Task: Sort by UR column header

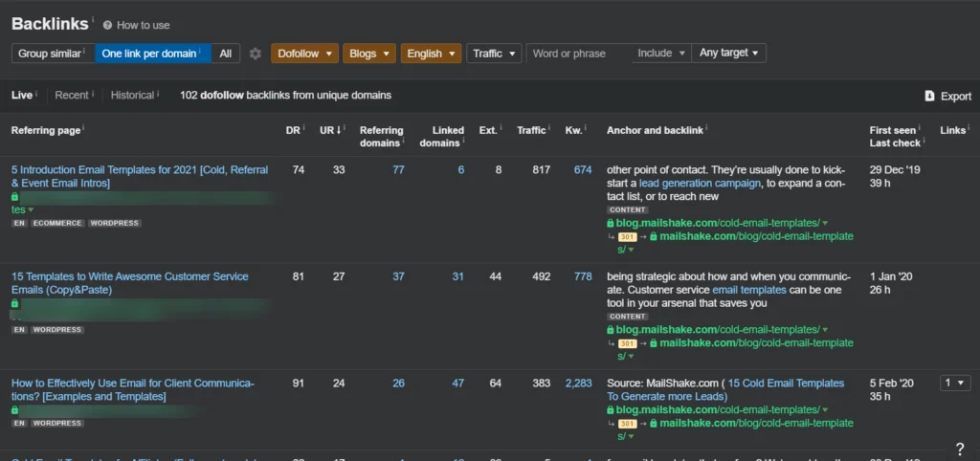Action: coord(330,130)
